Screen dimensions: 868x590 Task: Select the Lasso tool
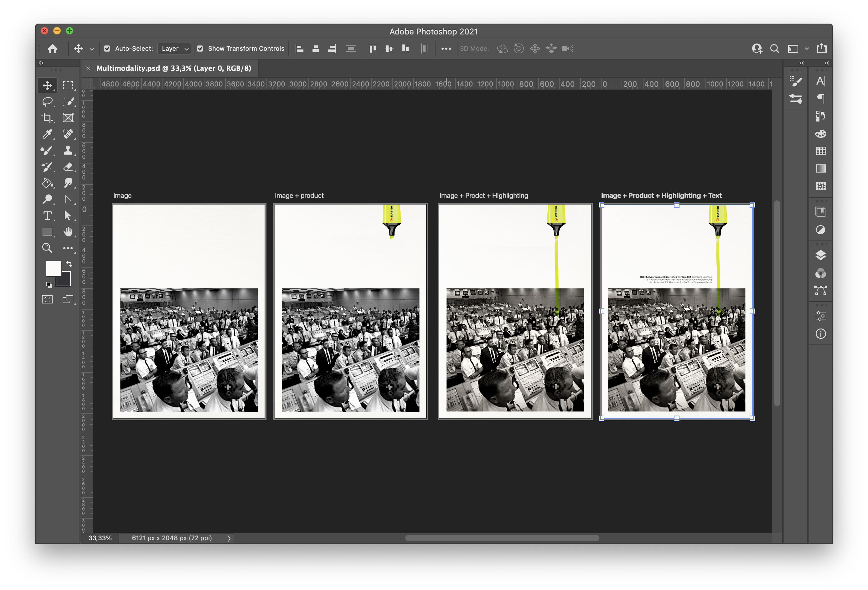click(47, 101)
